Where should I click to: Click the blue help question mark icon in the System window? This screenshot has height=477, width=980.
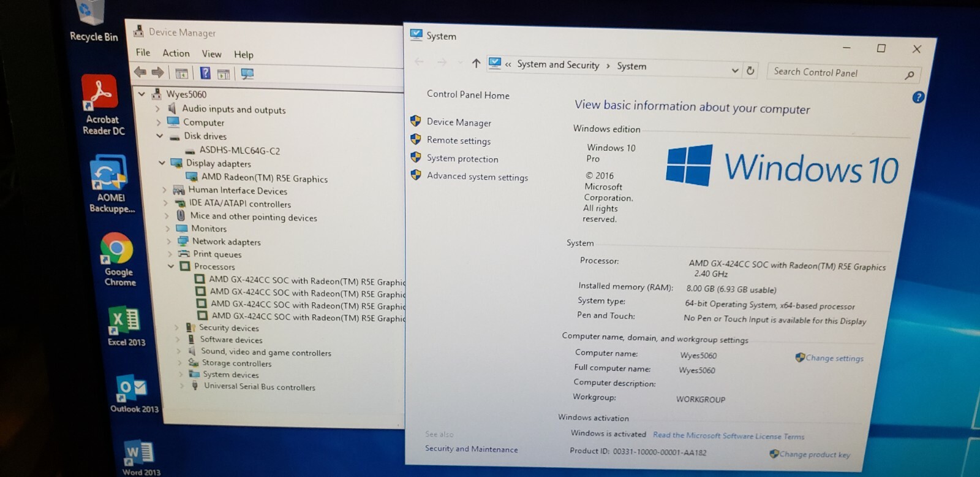(918, 97)
